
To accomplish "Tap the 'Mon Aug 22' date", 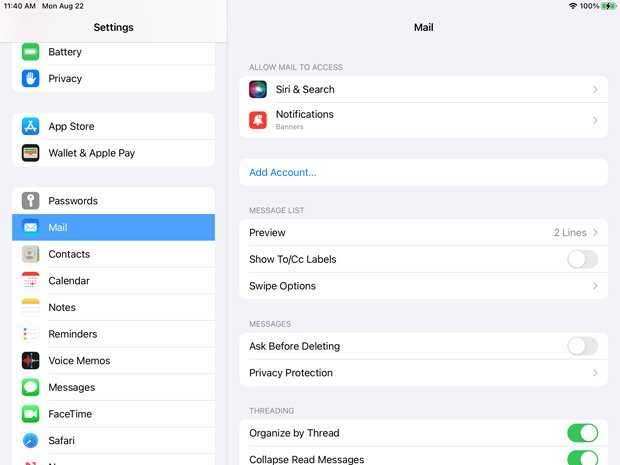I will (63, 6).
